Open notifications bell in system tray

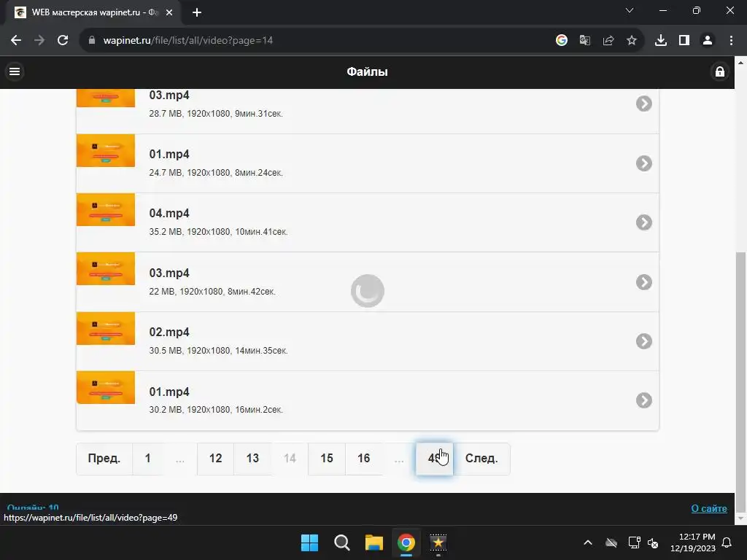click(x=727, y=542)
